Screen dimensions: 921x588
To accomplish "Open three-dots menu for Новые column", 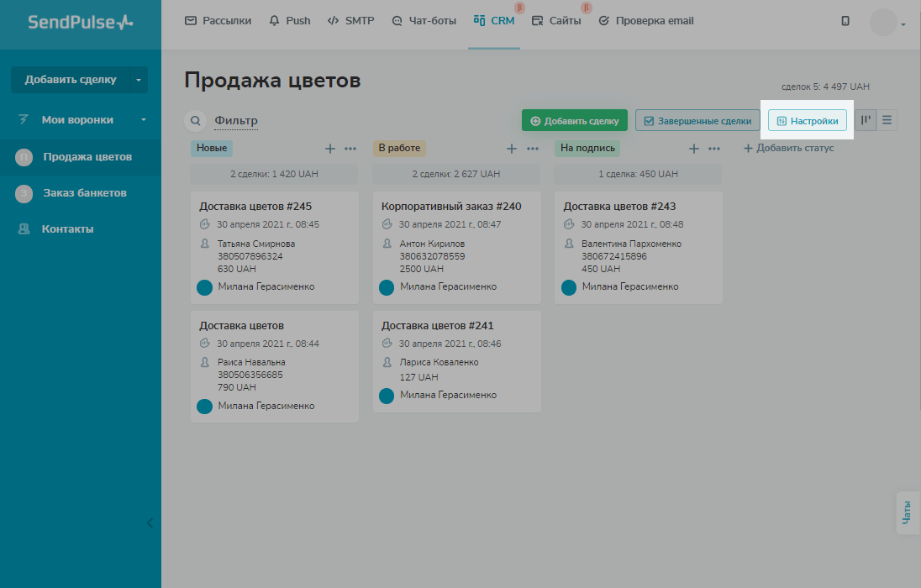I will coord(350,149).
